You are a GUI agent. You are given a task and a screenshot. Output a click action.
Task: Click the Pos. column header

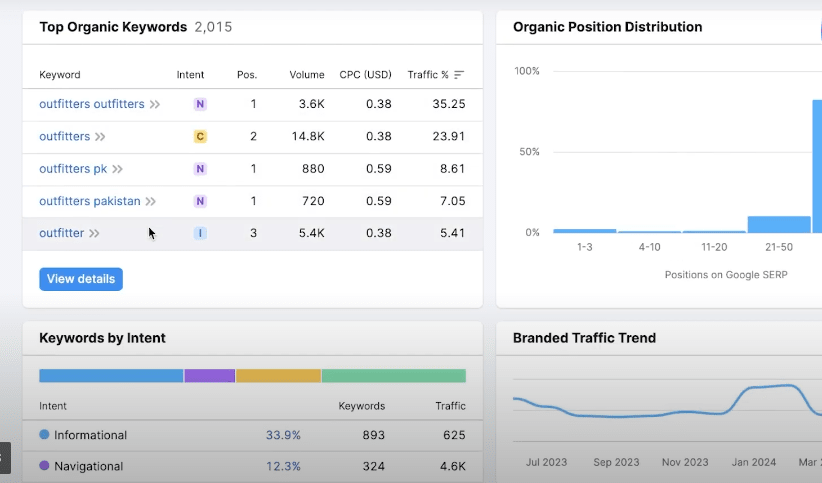pos(247,75)
